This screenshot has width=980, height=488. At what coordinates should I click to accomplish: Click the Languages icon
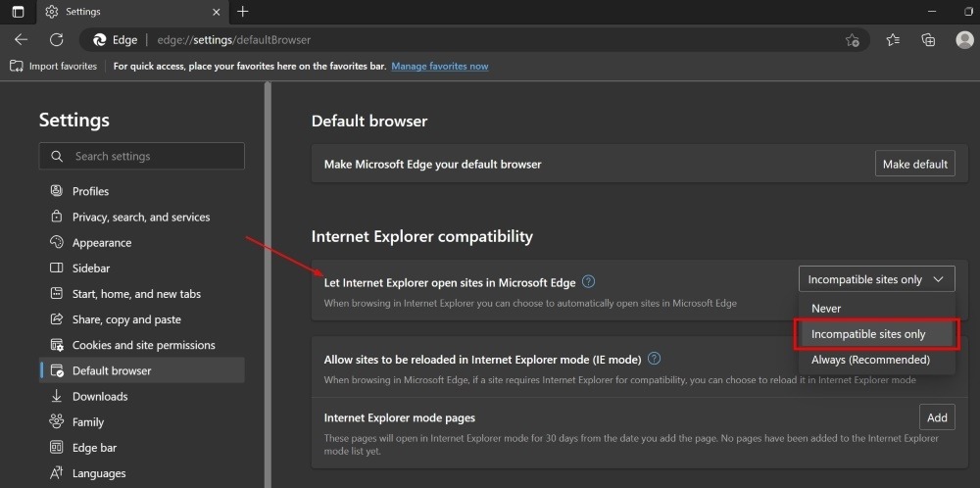[x=57, y=473]
